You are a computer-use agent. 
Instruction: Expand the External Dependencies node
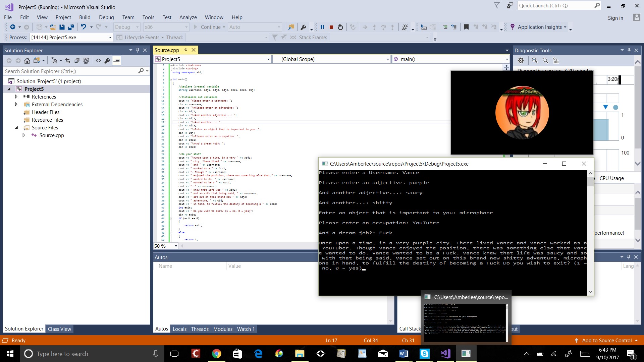tap(16, 104)
